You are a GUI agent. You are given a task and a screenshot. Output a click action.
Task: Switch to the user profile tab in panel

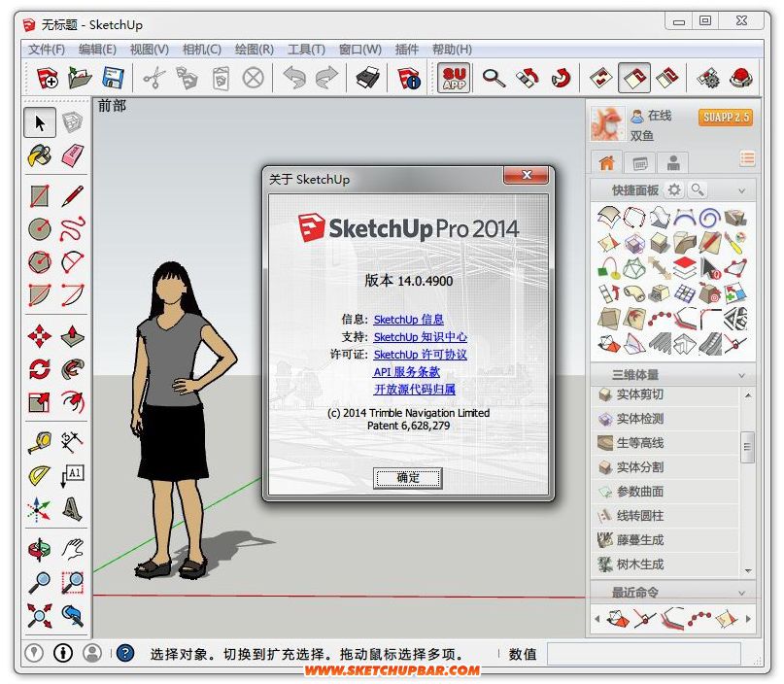click(x=673, y=162)
